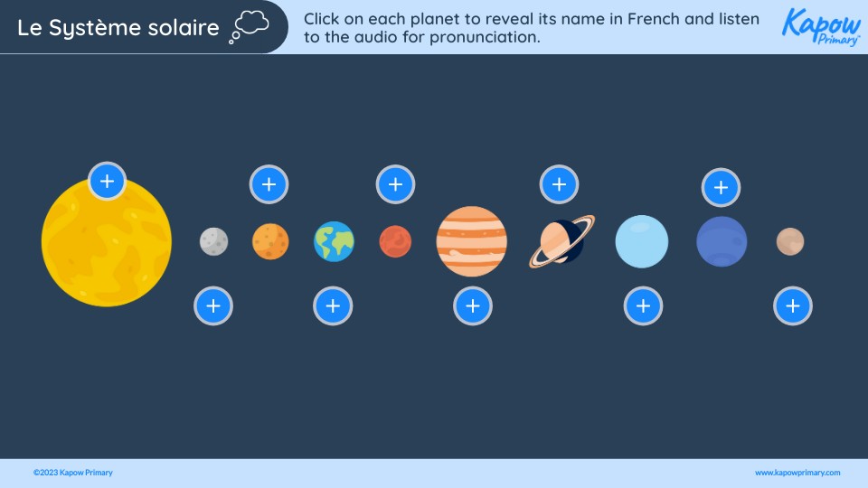The image size is (868, 488).
Task: Open the plus hotspot below light-blue Uranus
Action: 643,305
